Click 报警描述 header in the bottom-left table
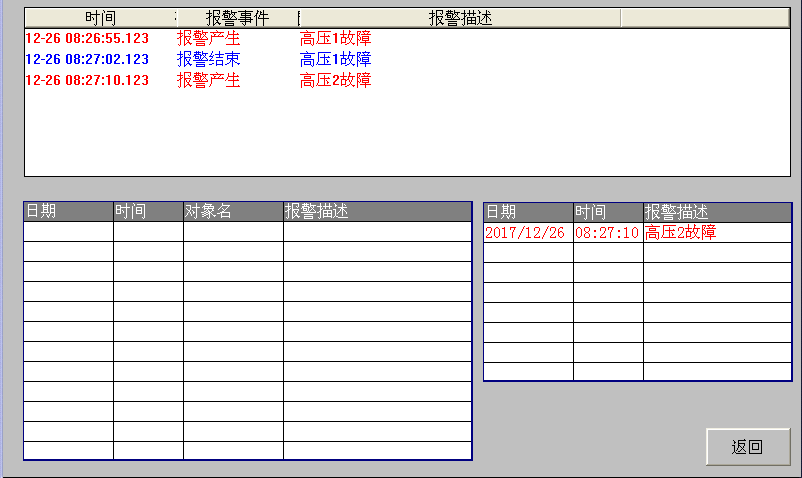802x478 pixels. pyautogui.click(x=316, y=211)
